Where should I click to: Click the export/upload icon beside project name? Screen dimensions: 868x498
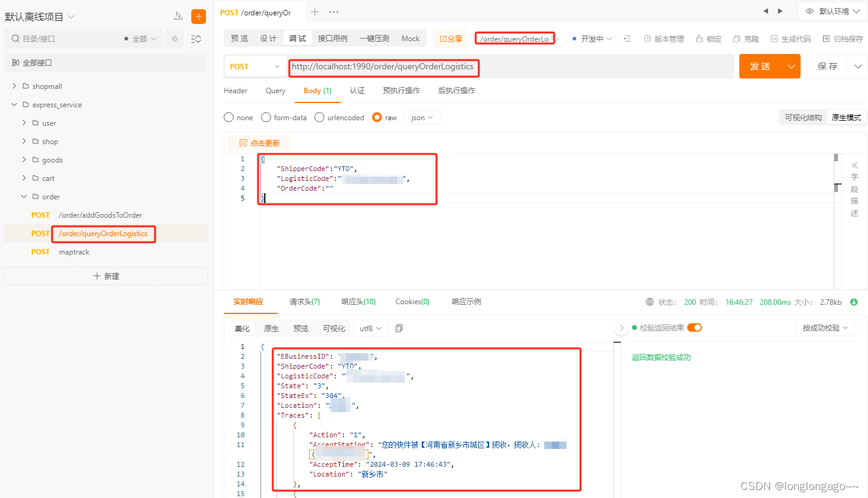tap(178, 16)
